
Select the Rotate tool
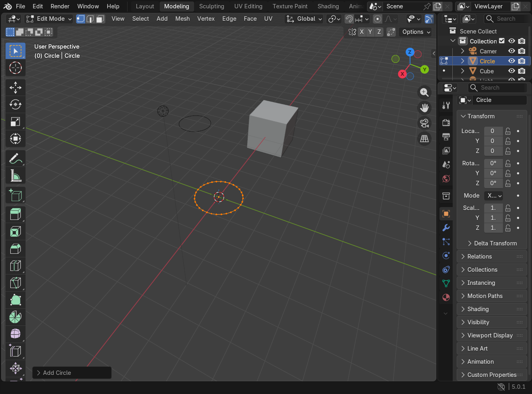(x=16, y=104)
